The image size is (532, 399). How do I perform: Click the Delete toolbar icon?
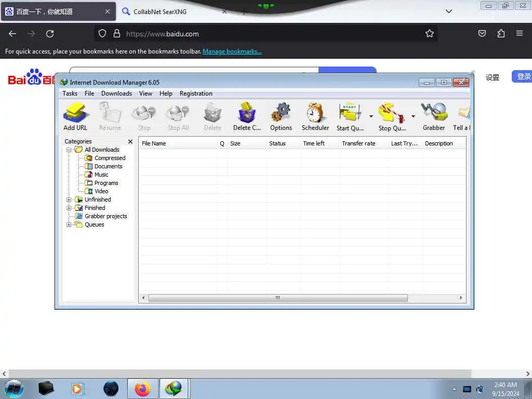click(212, 116)
